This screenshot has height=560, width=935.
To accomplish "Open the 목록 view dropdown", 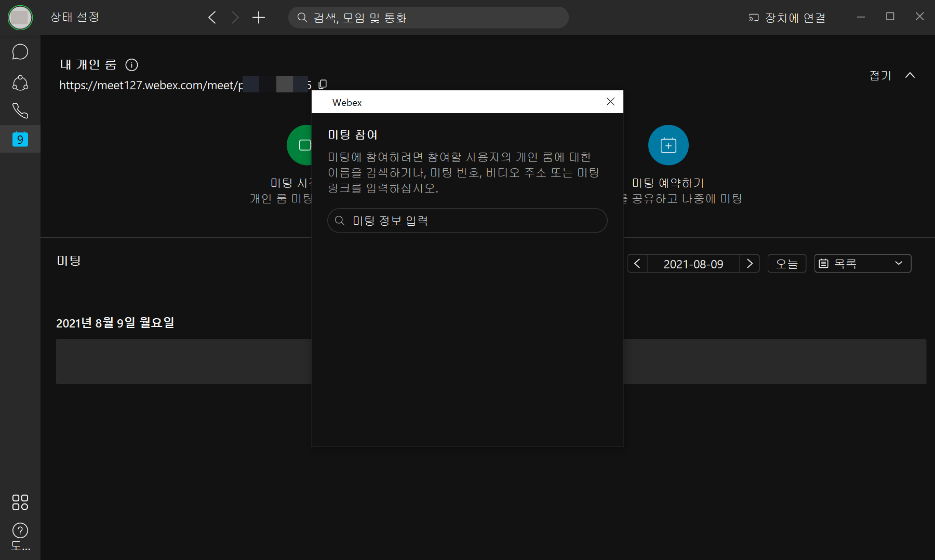I will (x=862, y=264).
